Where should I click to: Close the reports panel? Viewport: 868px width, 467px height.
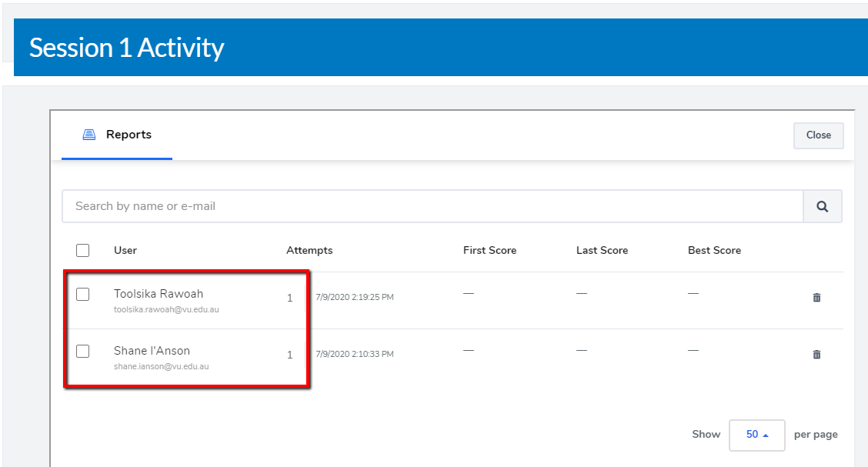click(818, 135)
